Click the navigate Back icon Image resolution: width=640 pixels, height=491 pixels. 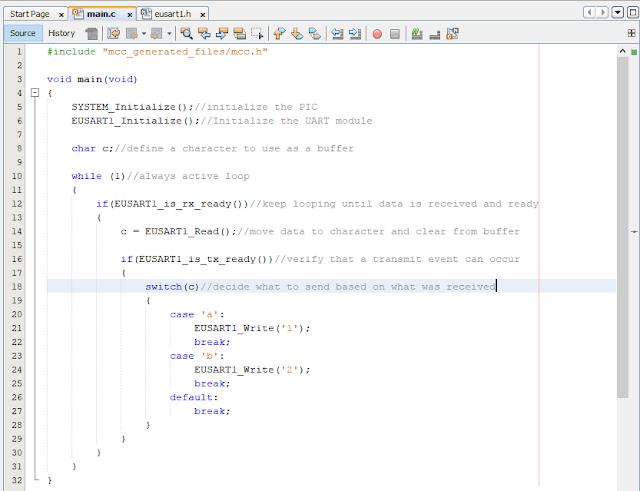[131, 33]
